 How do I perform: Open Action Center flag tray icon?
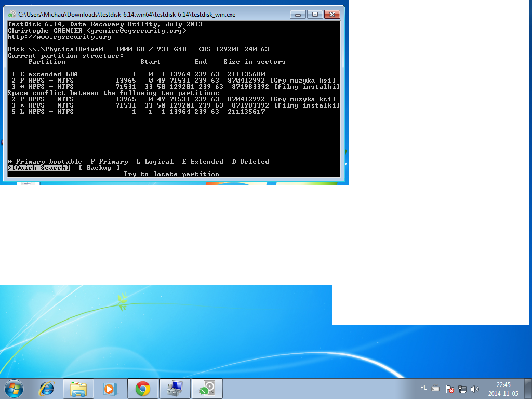pyautogui.click(x=449, y=389)
